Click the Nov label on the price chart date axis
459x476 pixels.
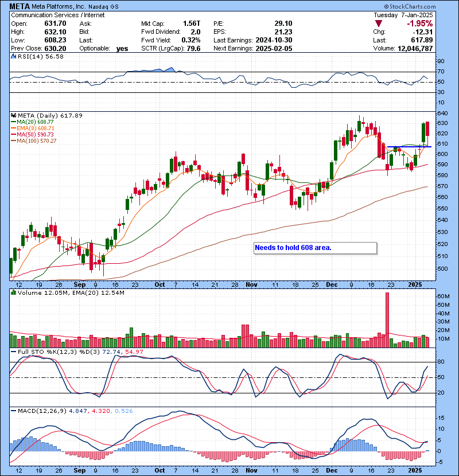tap(251, 285)
